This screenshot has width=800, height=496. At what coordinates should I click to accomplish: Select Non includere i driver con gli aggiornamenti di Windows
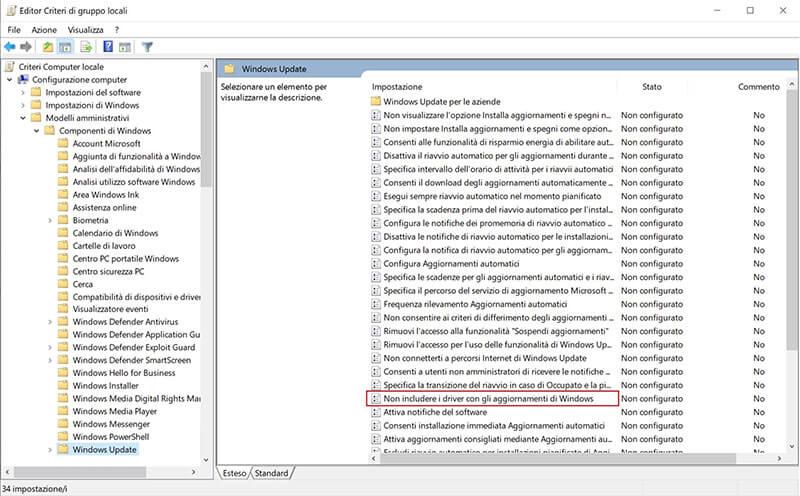(x=488, y=399)
